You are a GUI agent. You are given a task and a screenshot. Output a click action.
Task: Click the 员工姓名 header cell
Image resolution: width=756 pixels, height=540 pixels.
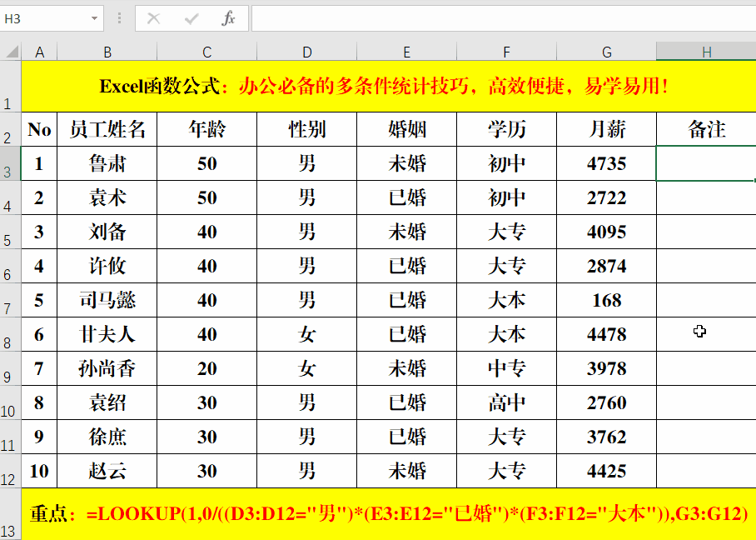click(107, 129)
